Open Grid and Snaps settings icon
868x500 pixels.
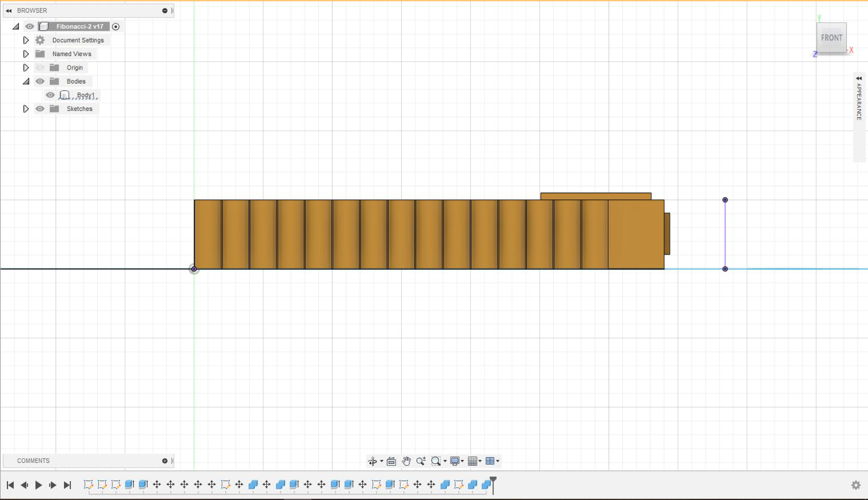[473, 461]
